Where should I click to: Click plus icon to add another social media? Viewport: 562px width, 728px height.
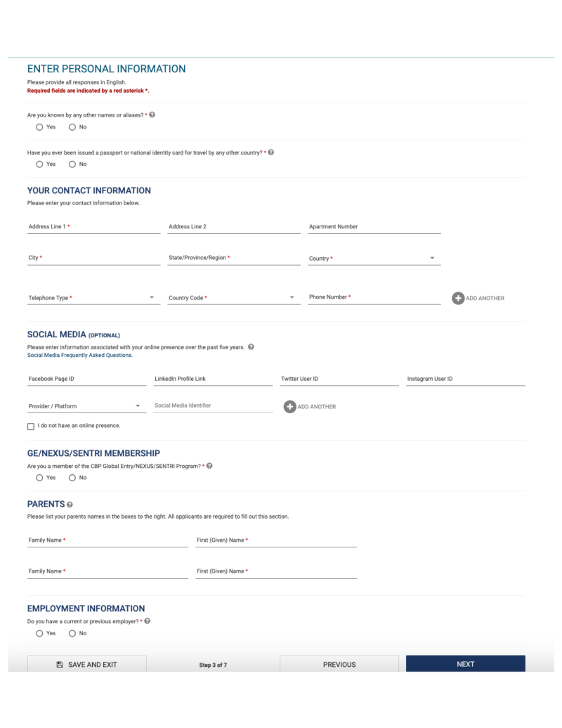[290, 407]
